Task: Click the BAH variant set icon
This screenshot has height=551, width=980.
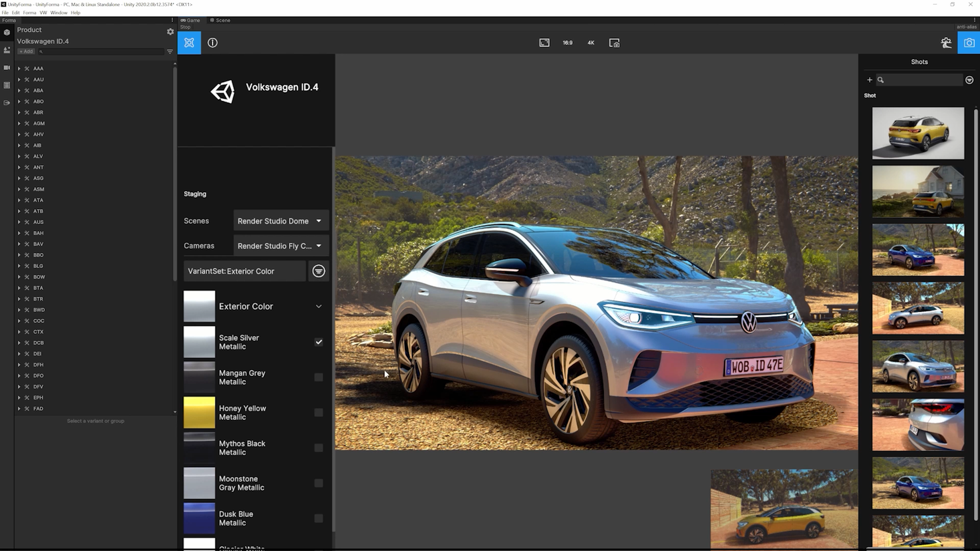Action: (x=27, y=233)
